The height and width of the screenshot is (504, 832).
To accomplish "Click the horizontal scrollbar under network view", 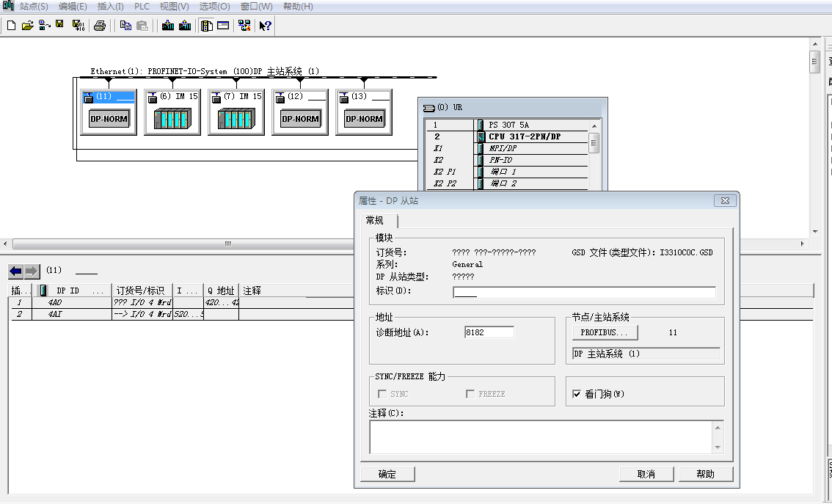I will (227, 244).
